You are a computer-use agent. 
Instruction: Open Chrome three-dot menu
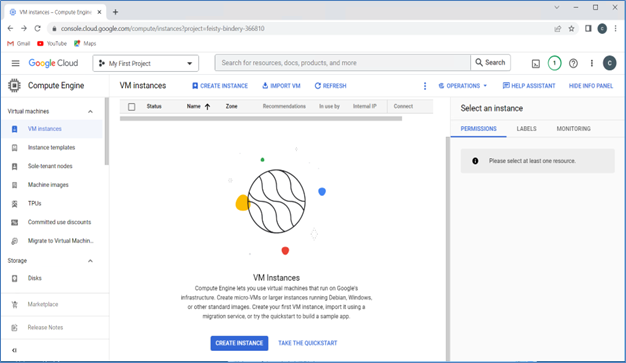(616, 28)
